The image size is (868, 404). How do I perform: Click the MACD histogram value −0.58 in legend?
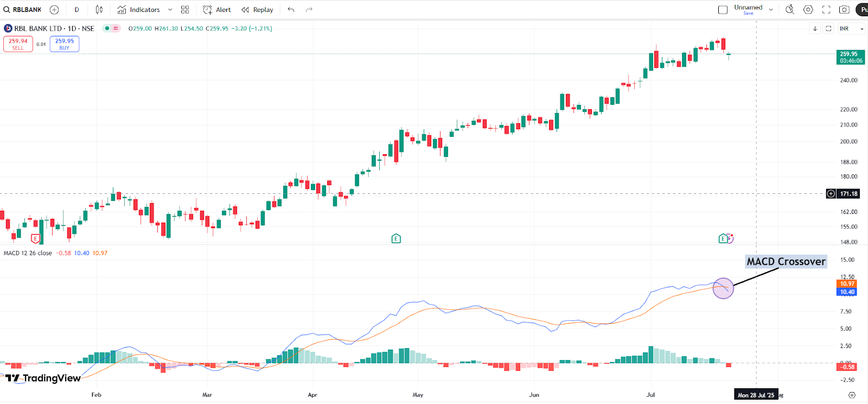point(63,253)
